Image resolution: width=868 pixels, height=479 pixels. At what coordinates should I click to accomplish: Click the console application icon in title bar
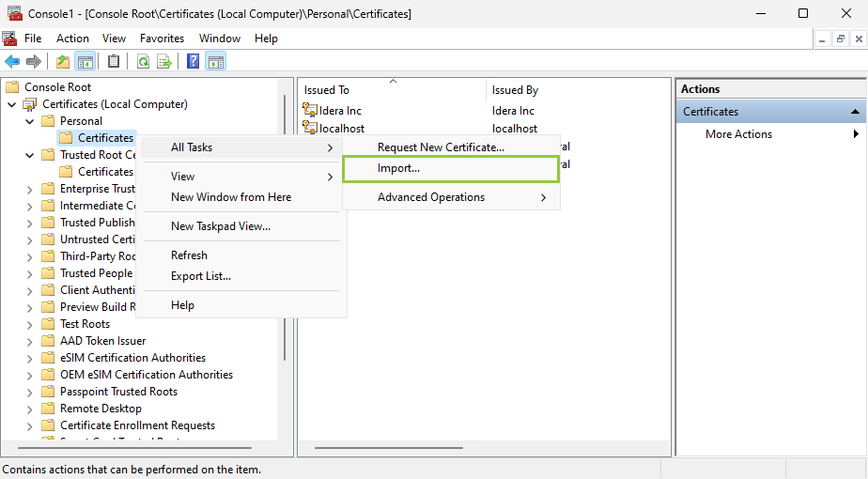click(15, 13)
